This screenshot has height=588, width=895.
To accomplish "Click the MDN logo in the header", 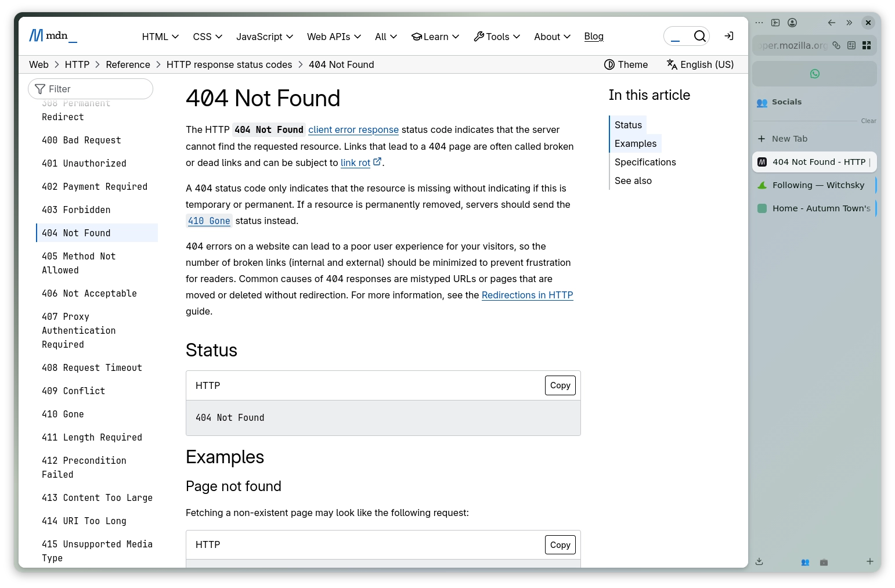I will pyautogui.click(x=53, y=36).
